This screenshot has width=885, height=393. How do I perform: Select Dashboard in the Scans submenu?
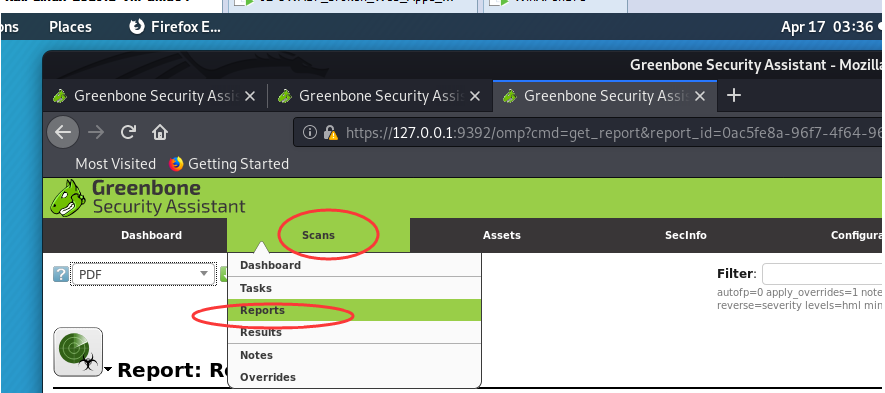pyautogui.click(x=354, y=265)
